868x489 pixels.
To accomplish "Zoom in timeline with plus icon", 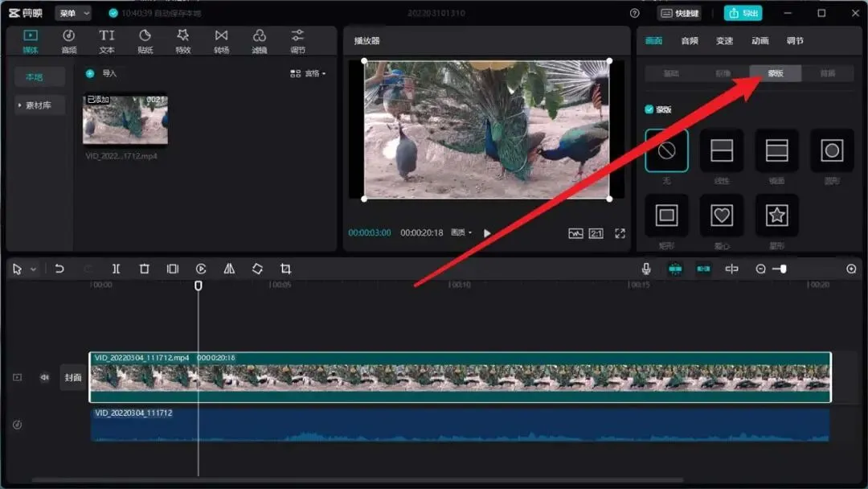I will (851, 269).
